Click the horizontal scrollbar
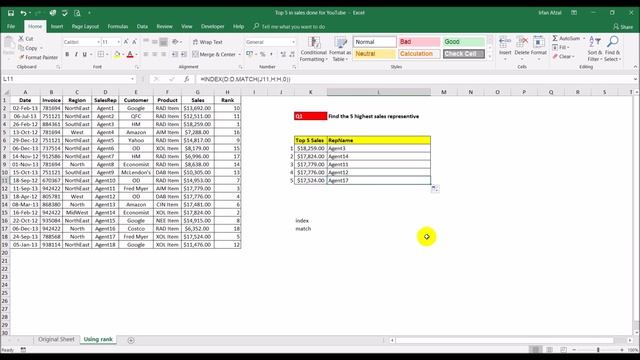 504,340
